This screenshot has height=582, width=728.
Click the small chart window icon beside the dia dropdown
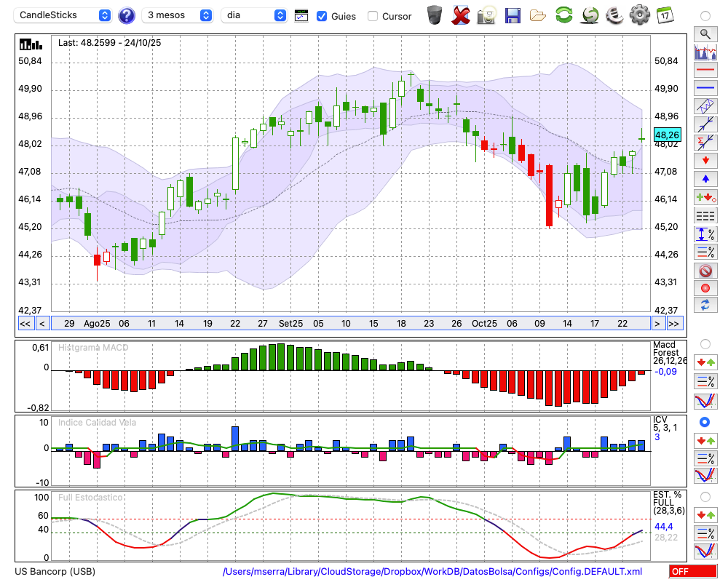[x=301, y=16]
